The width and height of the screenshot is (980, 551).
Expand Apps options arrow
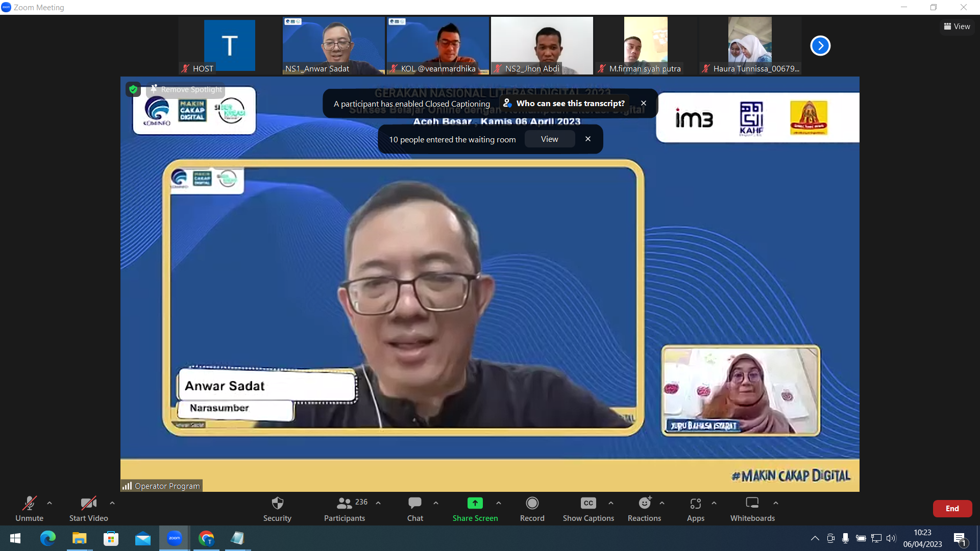[x=714, y=503]
